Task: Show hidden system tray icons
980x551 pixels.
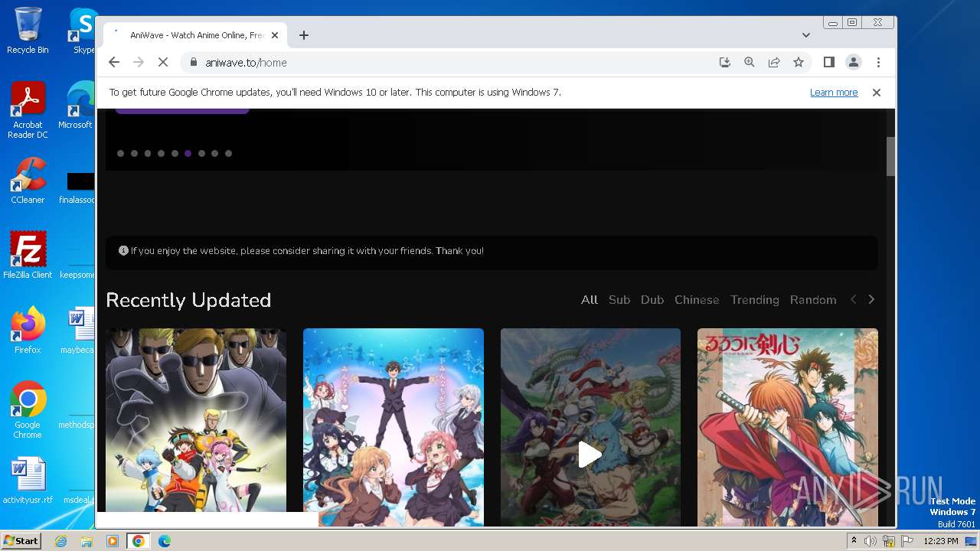Action: (854, 541)
